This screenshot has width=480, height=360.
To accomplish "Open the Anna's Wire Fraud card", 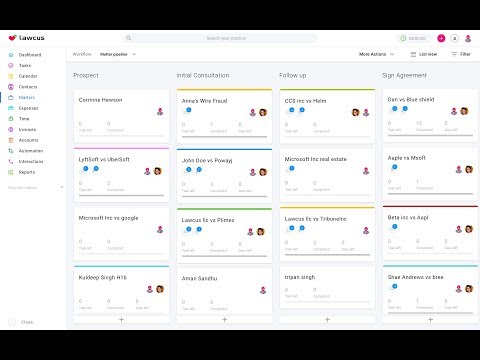I will coord(224,116).
